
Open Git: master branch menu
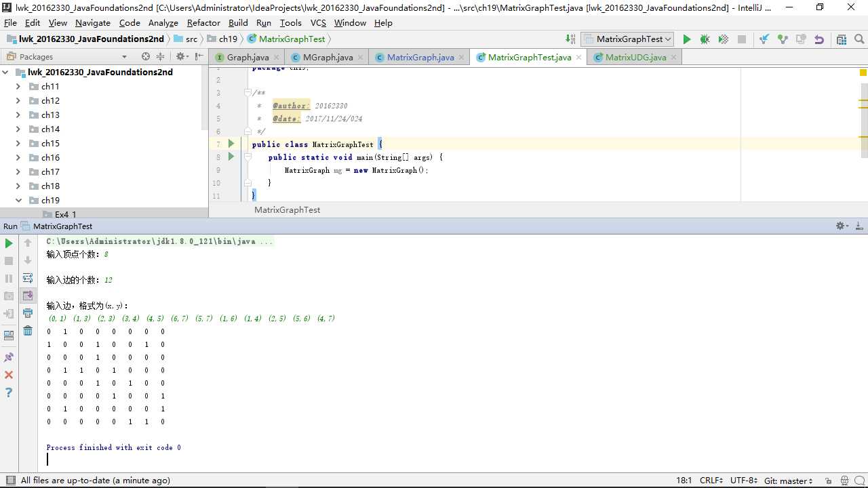788,481
